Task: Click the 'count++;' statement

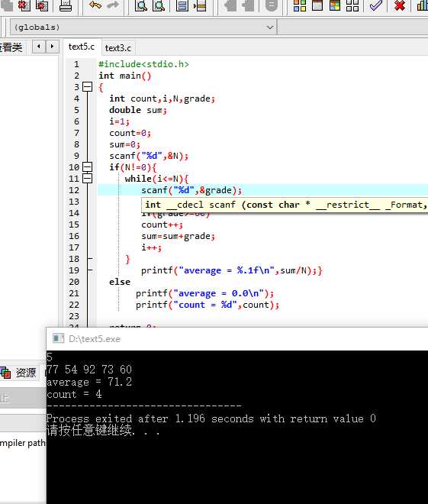Action: [162, 225]
